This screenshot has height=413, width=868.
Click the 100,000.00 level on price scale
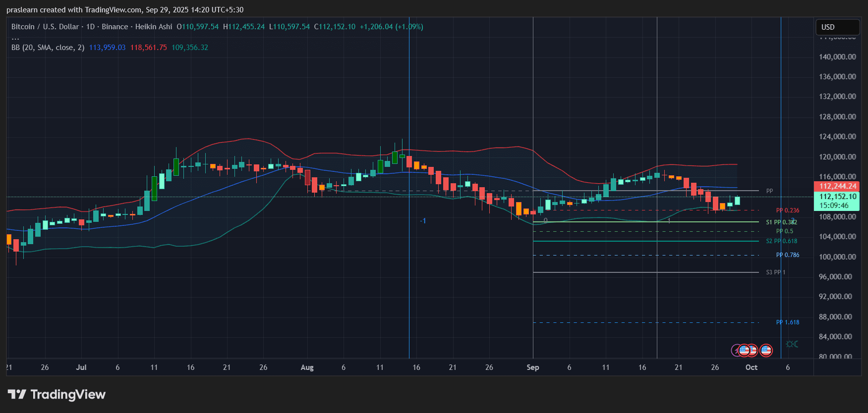coord(837,257)
